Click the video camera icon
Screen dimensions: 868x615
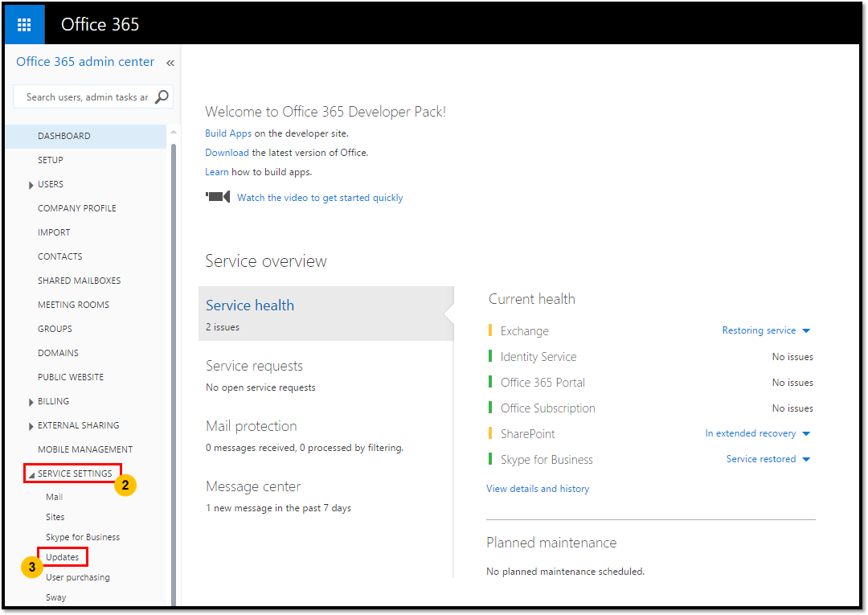pyautogui.click(x=217, y=197)
